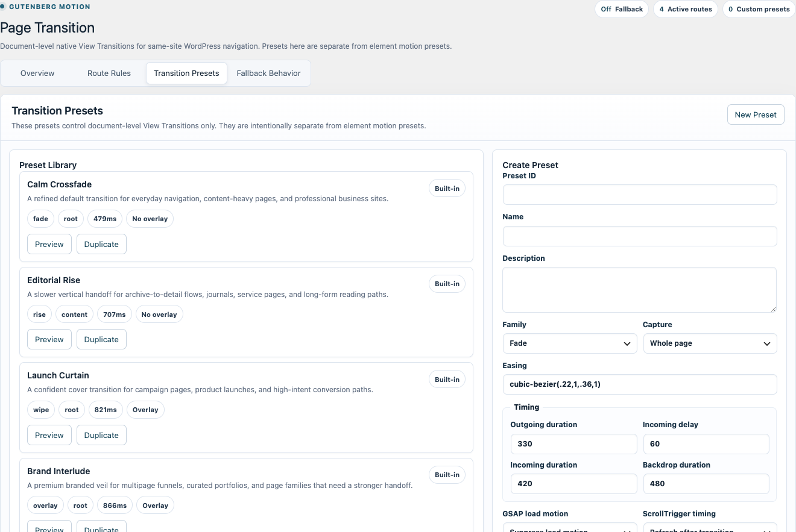The height and width of the screenshot is (532, 796).
Task: Click the Backdrop duration field
Action: [706, 484]
